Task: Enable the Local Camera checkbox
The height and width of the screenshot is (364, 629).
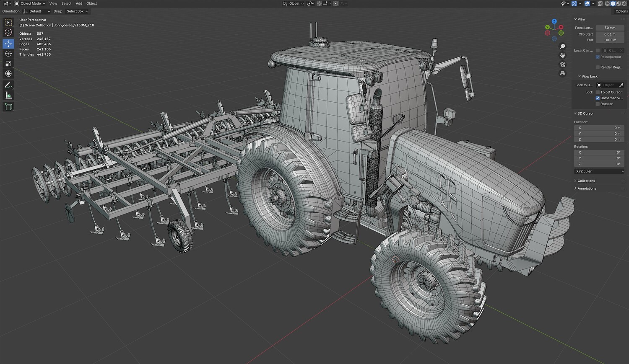Action: (x=598, y=50)
